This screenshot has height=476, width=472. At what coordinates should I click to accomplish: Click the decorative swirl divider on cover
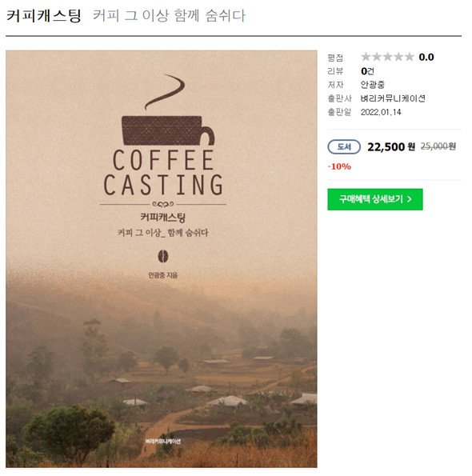pos(163,204)
